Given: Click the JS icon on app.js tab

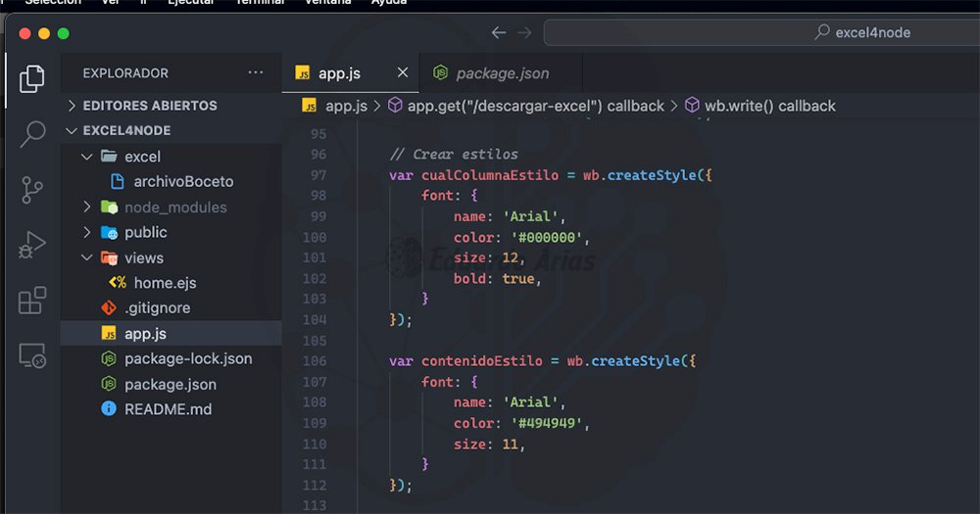Looking at the screenshot, I should tap(303, 73).
